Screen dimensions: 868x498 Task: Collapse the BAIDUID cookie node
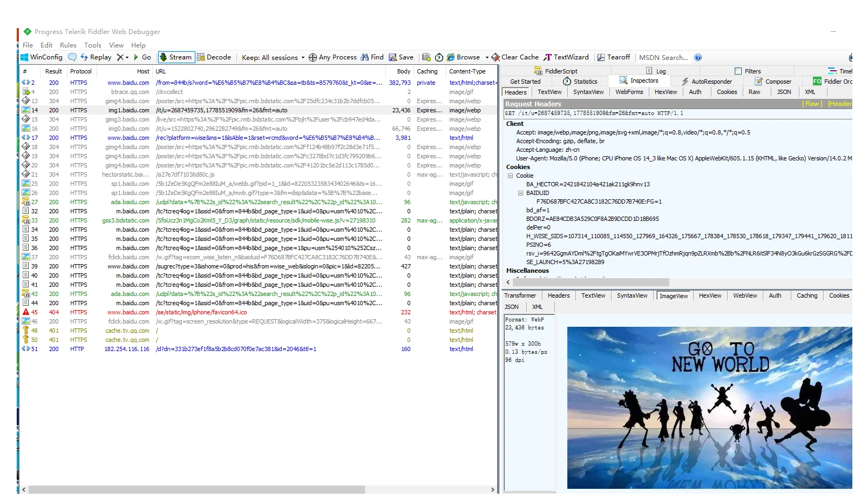click(x=520, y=193)
